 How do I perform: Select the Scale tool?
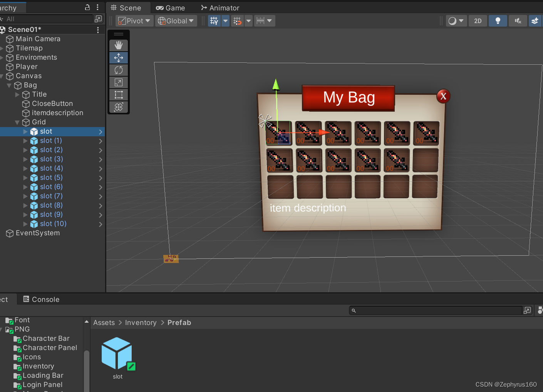click(119, 82)
